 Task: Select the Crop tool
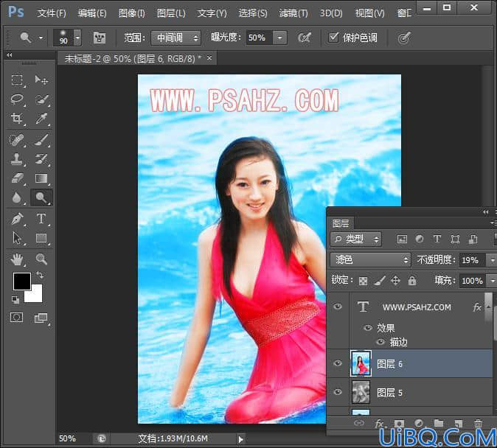point(17,119)
